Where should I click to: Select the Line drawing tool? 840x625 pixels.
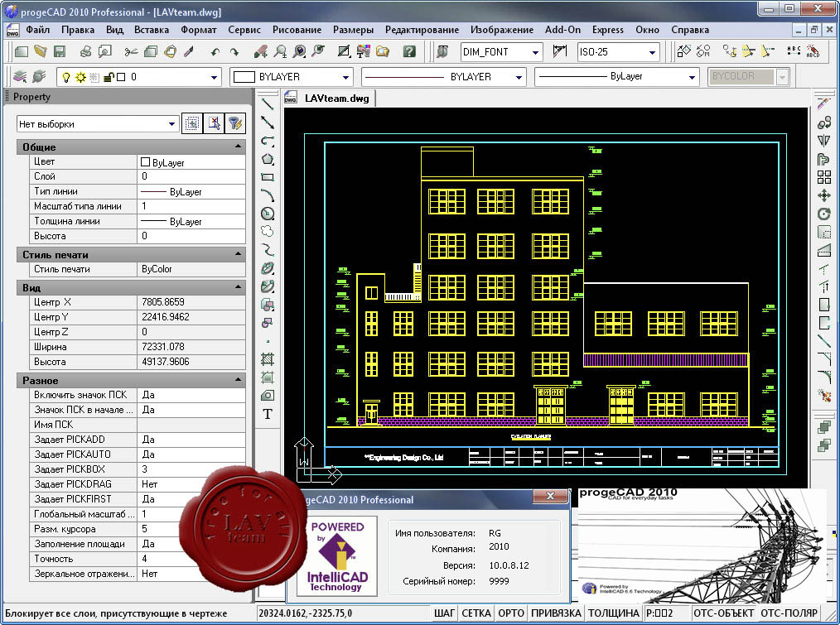268,103
